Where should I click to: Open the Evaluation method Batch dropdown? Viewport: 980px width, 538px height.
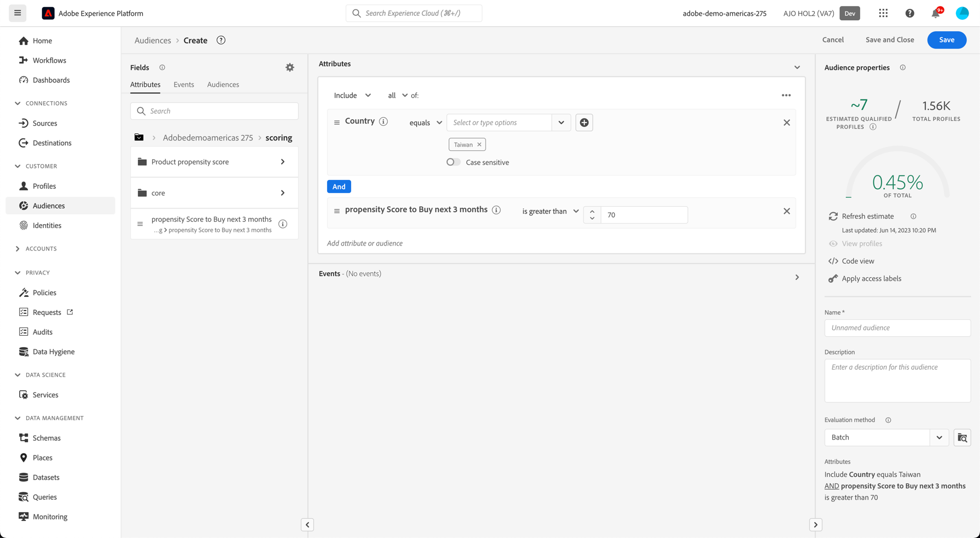[886, 437]
